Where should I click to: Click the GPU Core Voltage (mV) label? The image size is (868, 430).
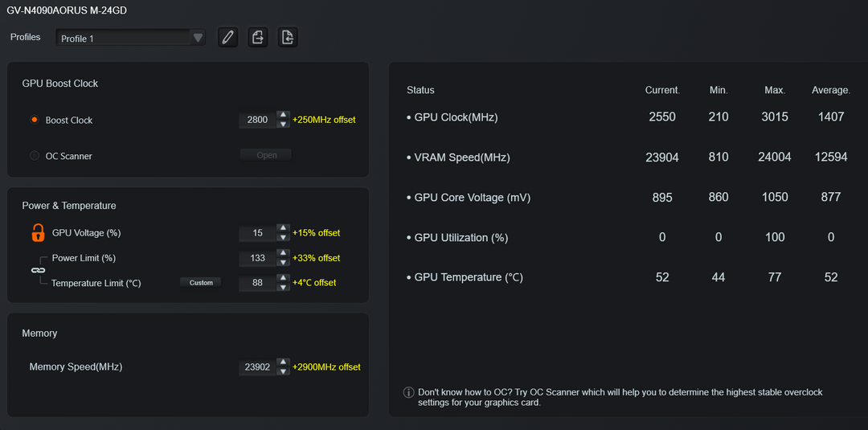473,198
